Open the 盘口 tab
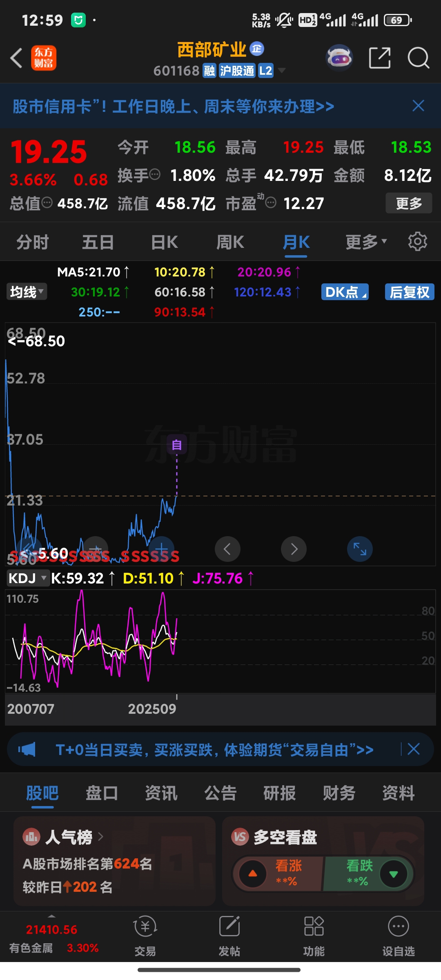Viewport: 441px width, 980px height. [x=102, y=793]
